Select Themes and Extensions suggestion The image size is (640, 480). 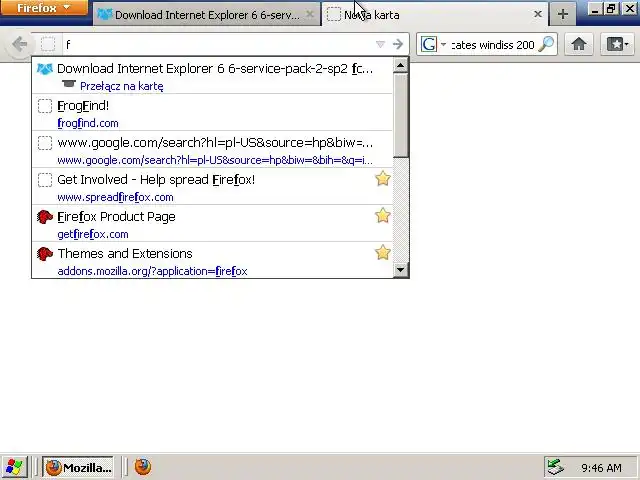tap(212, 260)
